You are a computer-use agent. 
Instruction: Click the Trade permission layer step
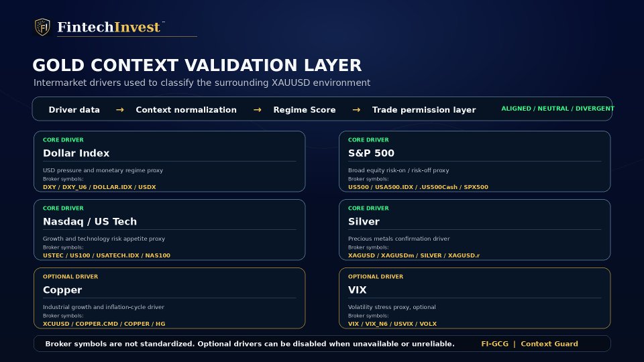[x=424, y=109]
